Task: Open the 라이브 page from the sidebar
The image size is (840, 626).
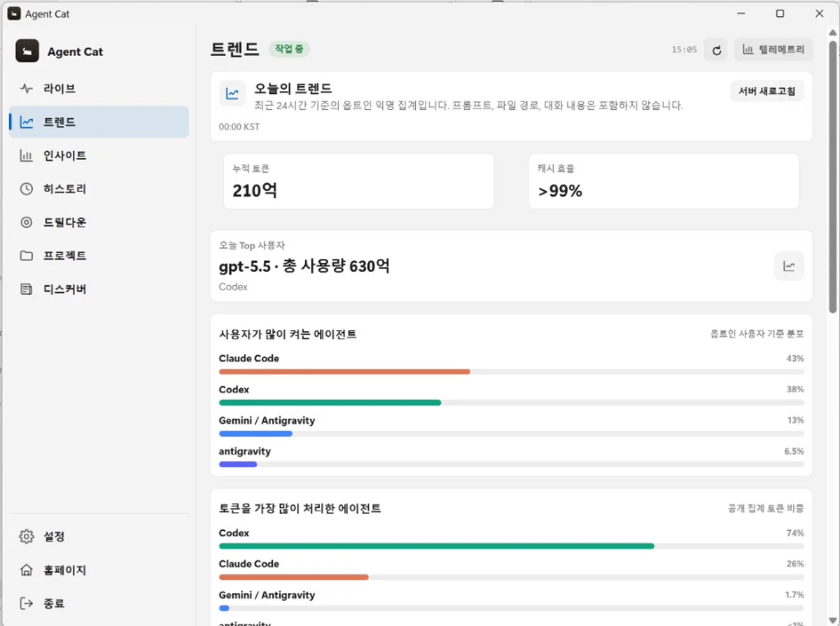Action: pos(99,89)
